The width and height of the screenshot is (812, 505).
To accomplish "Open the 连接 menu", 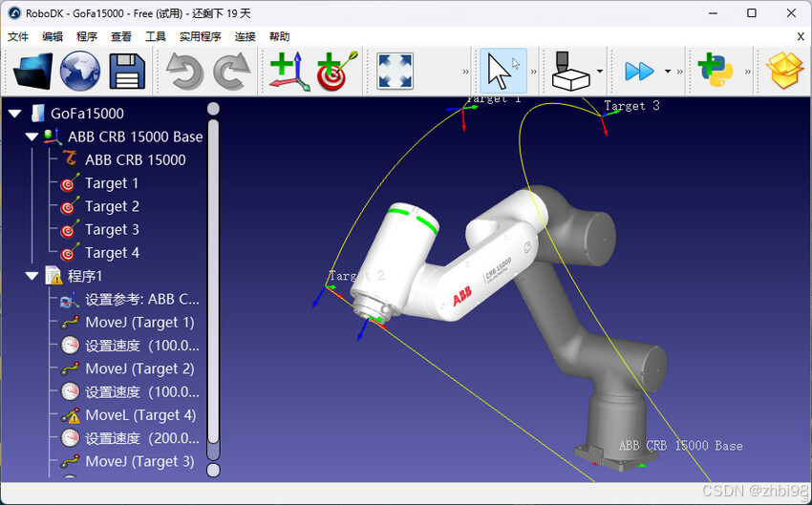I will (245, 36).
